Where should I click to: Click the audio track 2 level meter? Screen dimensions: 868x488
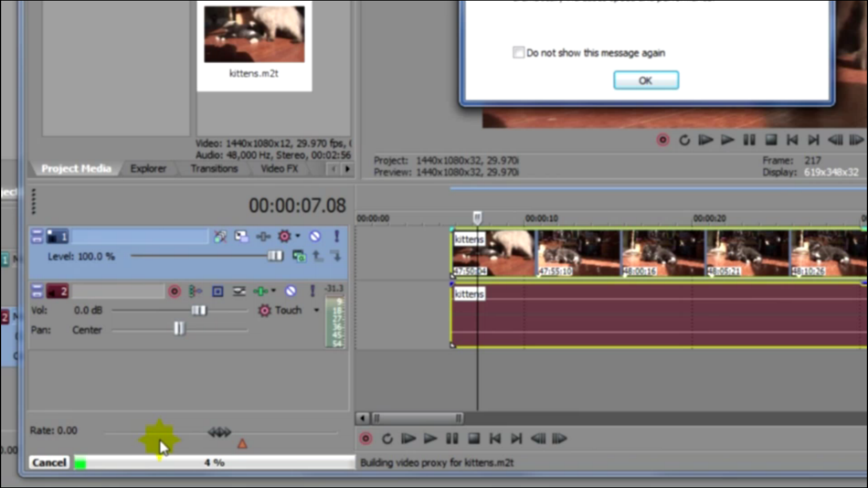point(335,323)
